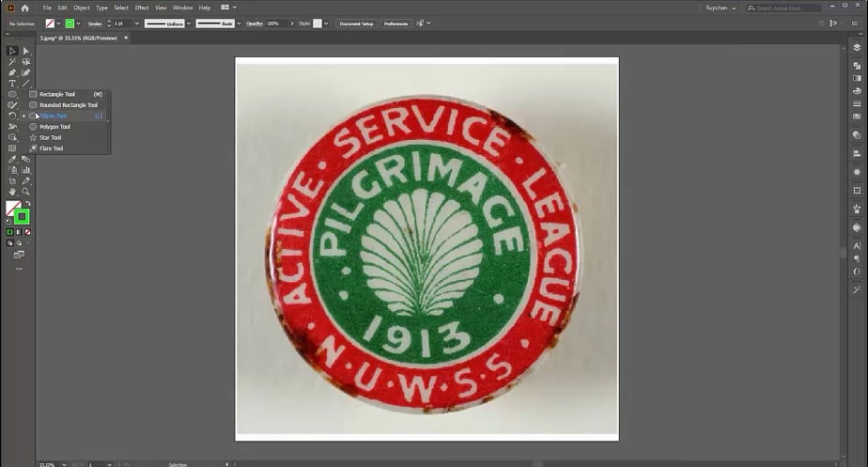Open the Paragraph panel icon
868x467 pixels.
pyautogui.click(x=857, y=258)
